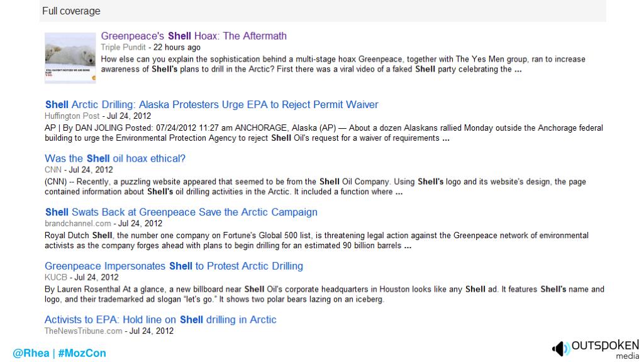Open 'Shell Arctic Drilling: Alaska Protesters' headline

(211, 105)
